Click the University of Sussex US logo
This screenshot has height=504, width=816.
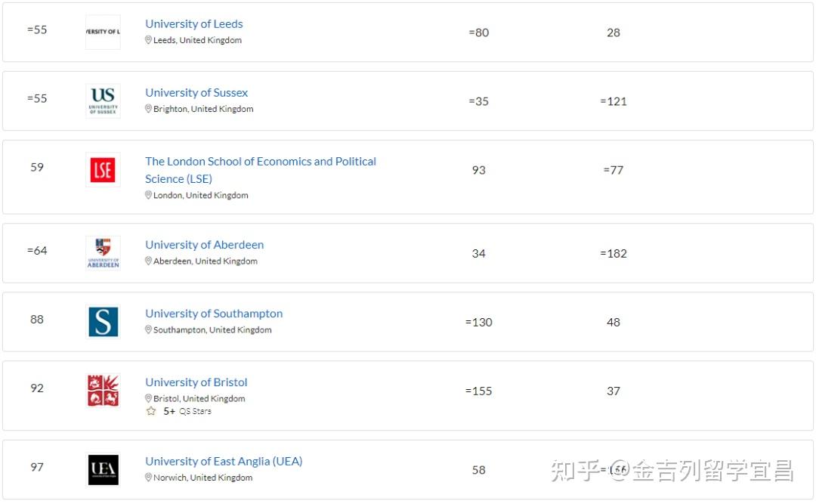pyautogui.click(x=103, y=101)
